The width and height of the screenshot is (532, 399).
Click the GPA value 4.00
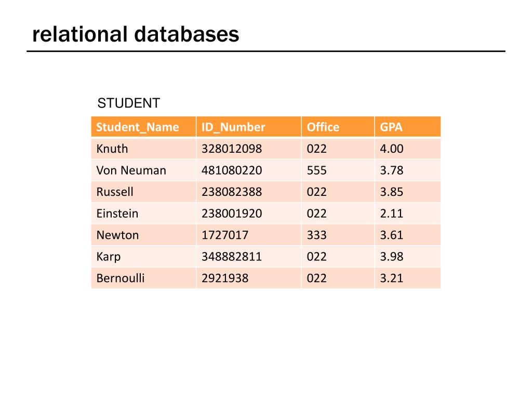[x=392, y=149]
